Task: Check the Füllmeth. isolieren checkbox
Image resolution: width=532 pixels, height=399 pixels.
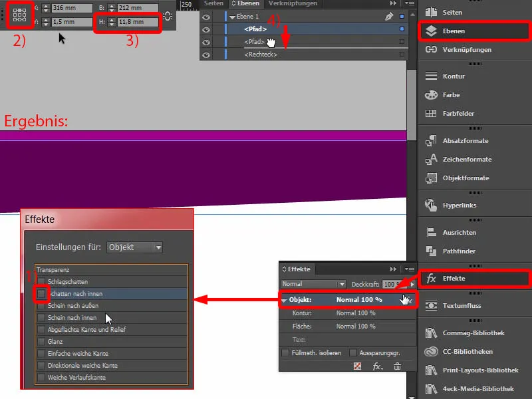Action: point(285,353)
